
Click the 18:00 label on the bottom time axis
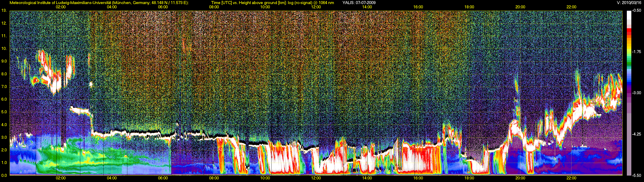click(469, 178)
